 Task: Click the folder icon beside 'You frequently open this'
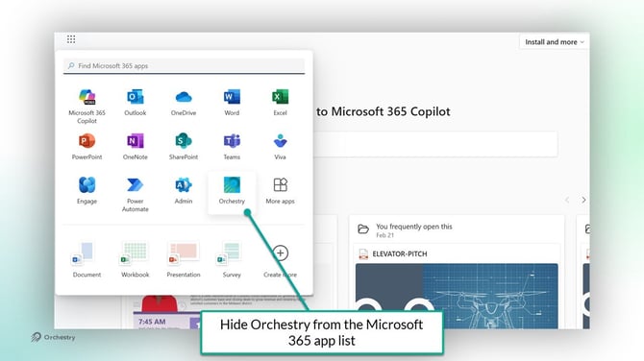(x=363, y=229)
